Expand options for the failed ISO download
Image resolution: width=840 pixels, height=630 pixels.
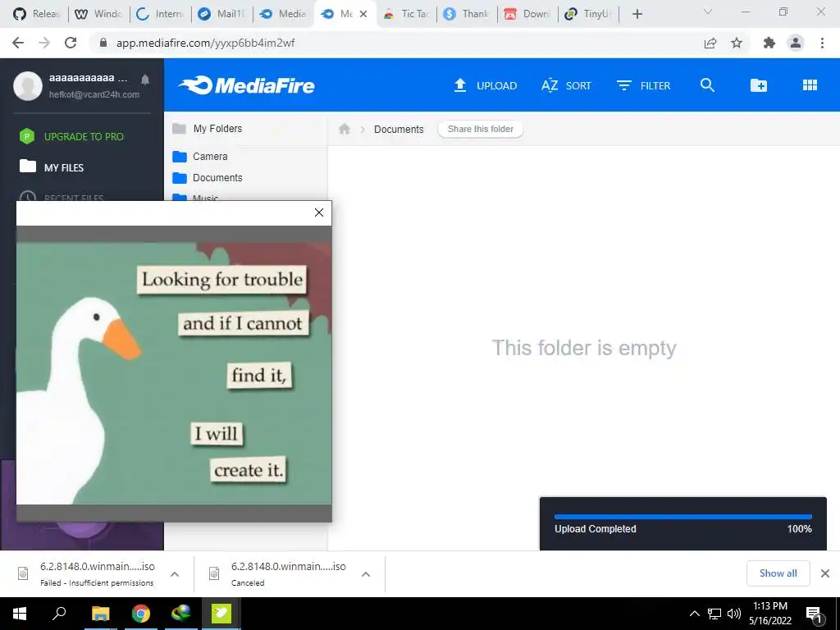pyautogui.click(x=175, y=573)
